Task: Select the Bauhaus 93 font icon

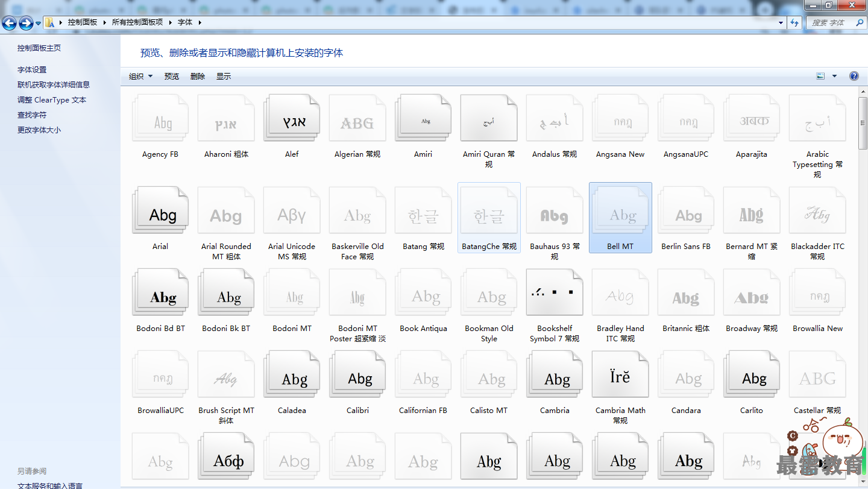Action: [555, 210]
